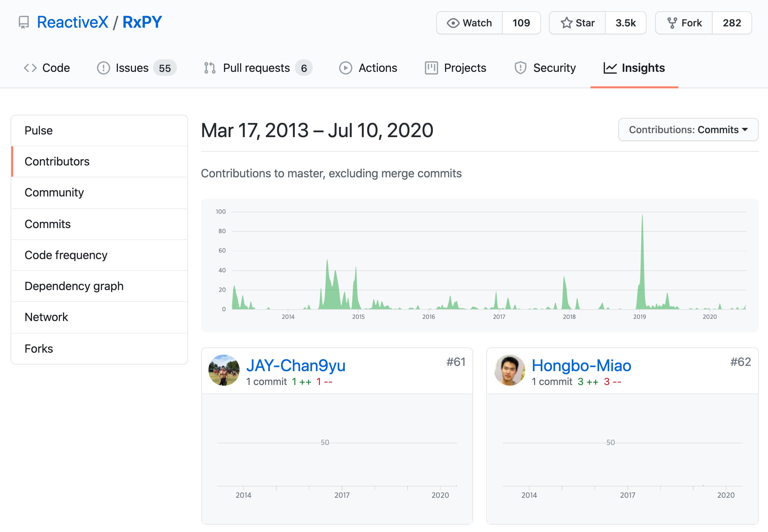View Hongbo-Miao's 1 commit link
Viewport: 768px width, 532px height.
pos(552,382)
